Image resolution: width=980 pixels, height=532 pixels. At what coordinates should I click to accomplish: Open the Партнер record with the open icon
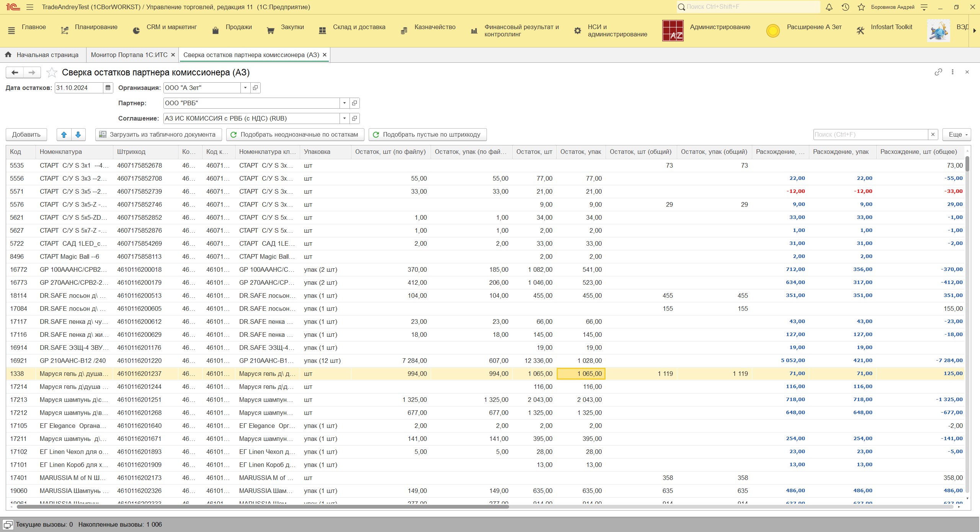click(354, 103)
